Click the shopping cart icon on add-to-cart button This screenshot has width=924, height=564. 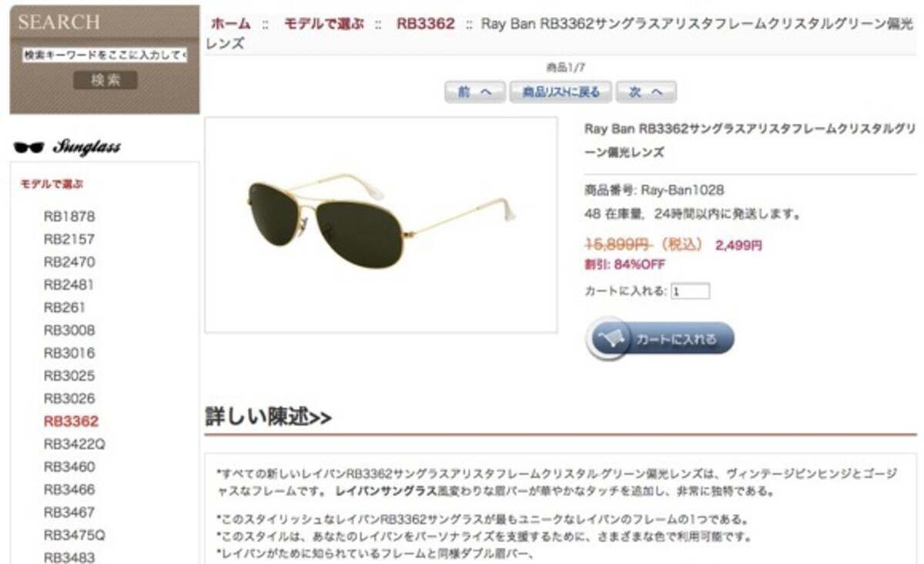click(x=611, y=339)
